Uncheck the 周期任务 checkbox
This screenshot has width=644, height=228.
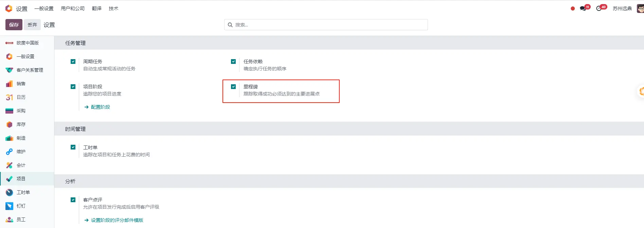tap(73, 62)
